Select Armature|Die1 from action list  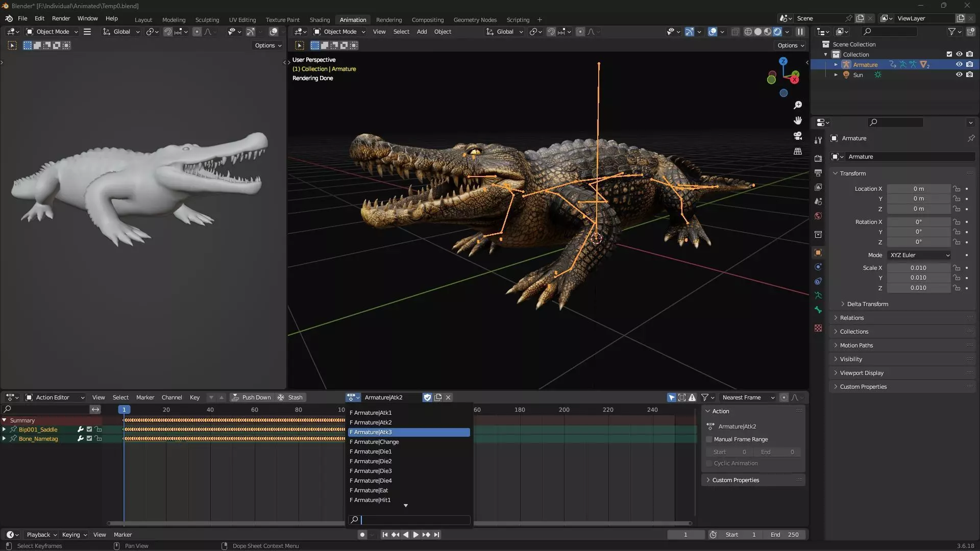[x=409, y=452]
